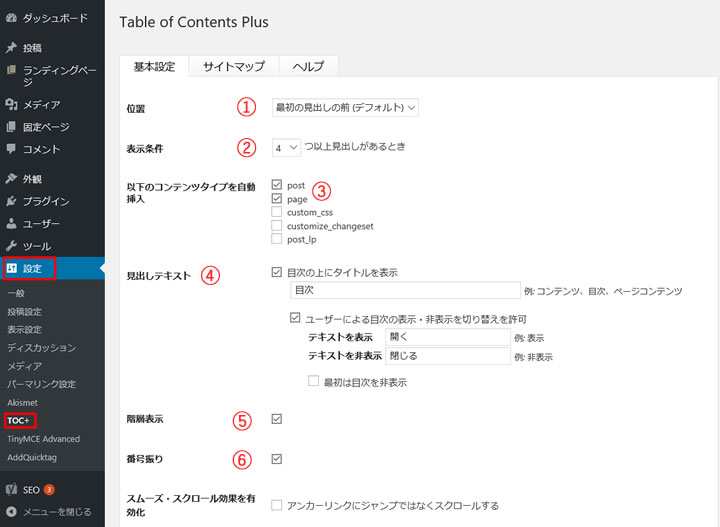Click the Yoast SEO icon
This screenshot has height=527, width=720.
tap(11, 490)
